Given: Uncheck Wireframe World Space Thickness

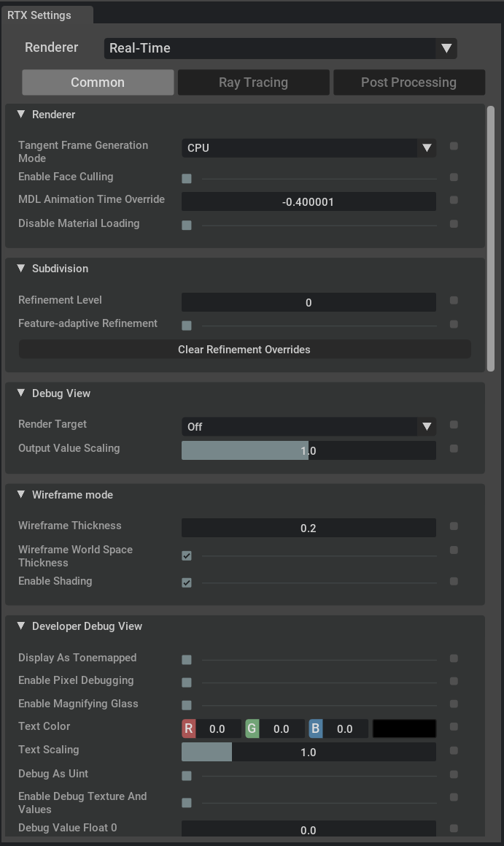Looking at the screenshot, I should [187, 556].
